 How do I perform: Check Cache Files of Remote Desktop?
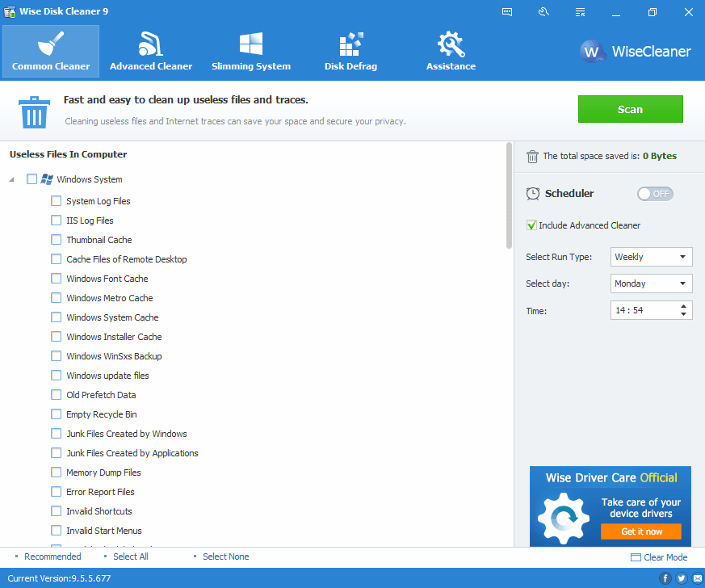pyautogui.click(x=57, y=259)
